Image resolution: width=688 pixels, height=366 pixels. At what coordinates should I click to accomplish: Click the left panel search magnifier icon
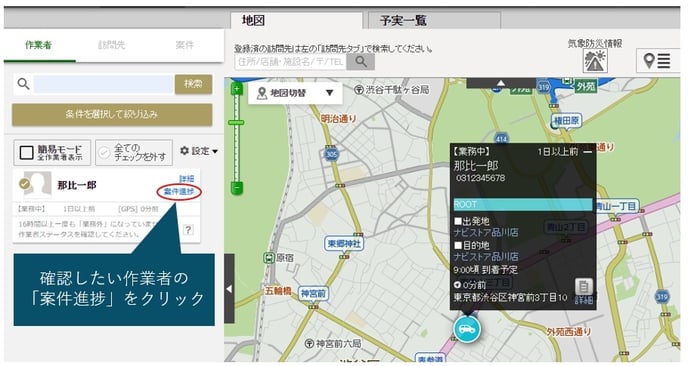point(23,83)
